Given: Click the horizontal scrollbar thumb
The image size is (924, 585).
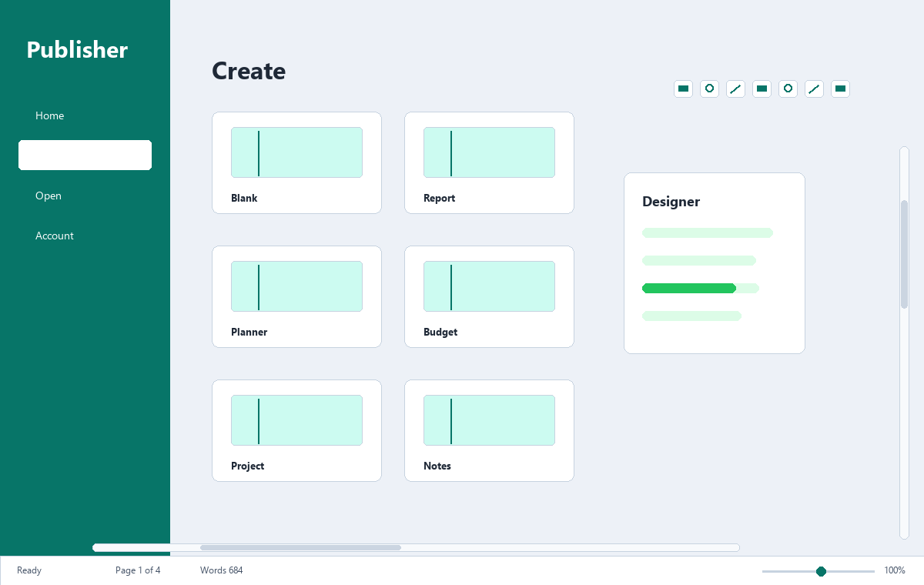Looking at the screenshot, I should [300, 547].
